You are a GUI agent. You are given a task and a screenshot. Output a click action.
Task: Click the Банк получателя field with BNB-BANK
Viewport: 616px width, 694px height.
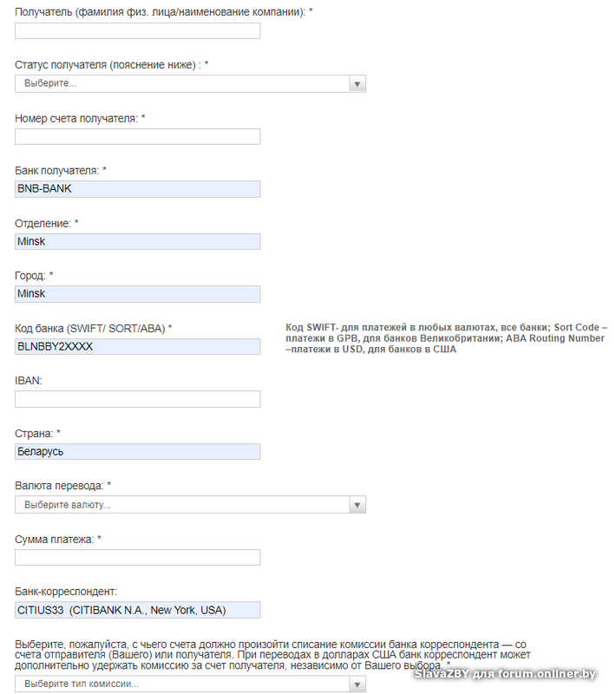pyautogui.click(x=138, y=189)
